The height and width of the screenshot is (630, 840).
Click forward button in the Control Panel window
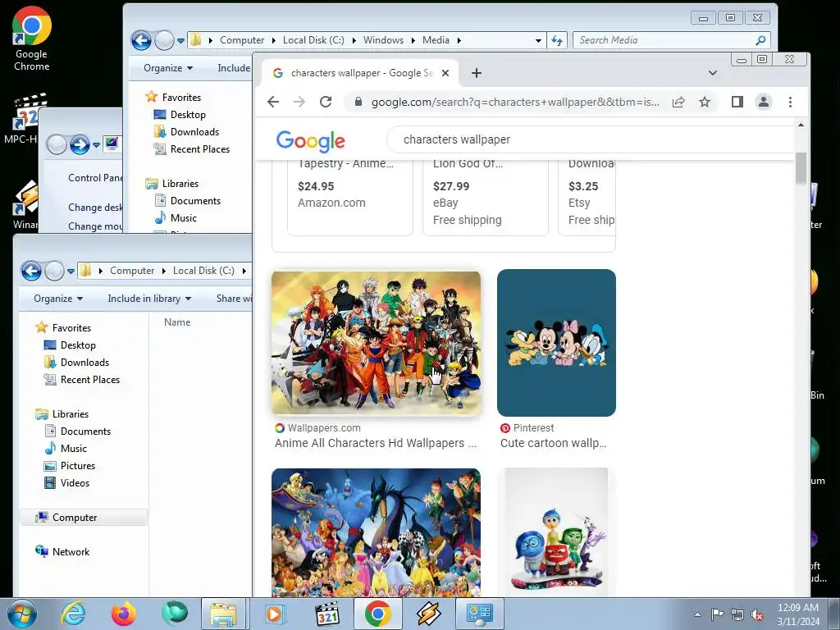tap(80, 144)
